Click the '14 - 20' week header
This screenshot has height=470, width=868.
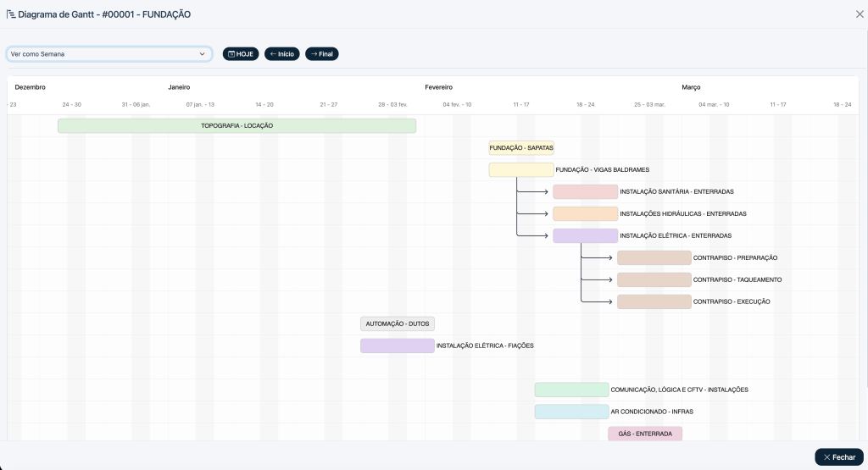pos(264,104)
